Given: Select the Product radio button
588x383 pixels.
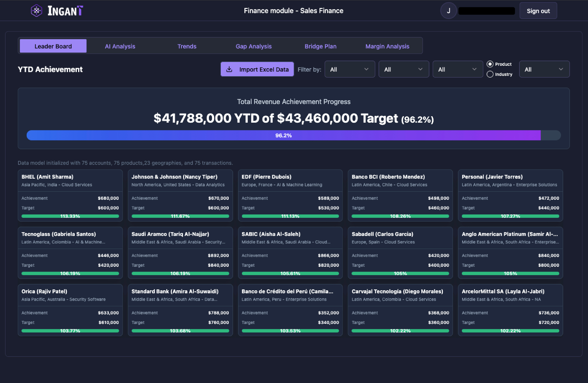Looking at the screenshot, I should pyautogui.click(x=490, y=64).
